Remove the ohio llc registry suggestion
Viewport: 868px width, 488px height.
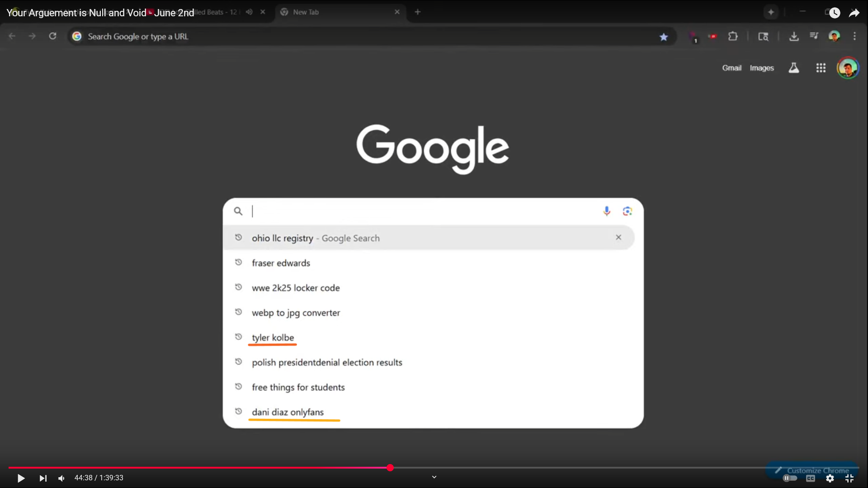coord(618,237)
